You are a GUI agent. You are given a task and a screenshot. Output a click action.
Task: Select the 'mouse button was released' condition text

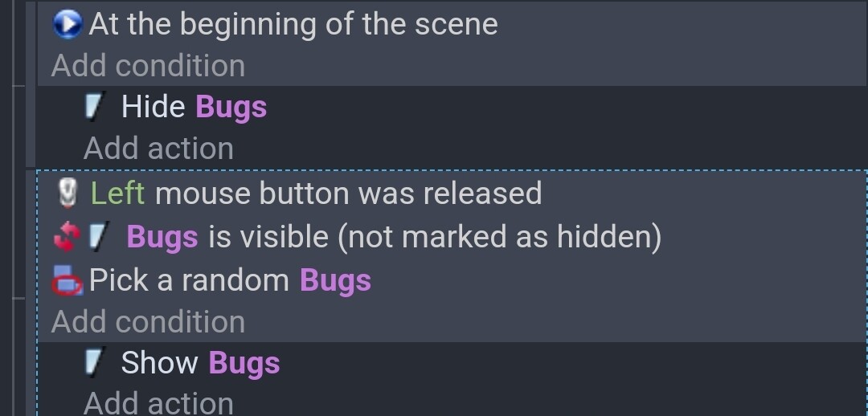(x=348, y=194)
